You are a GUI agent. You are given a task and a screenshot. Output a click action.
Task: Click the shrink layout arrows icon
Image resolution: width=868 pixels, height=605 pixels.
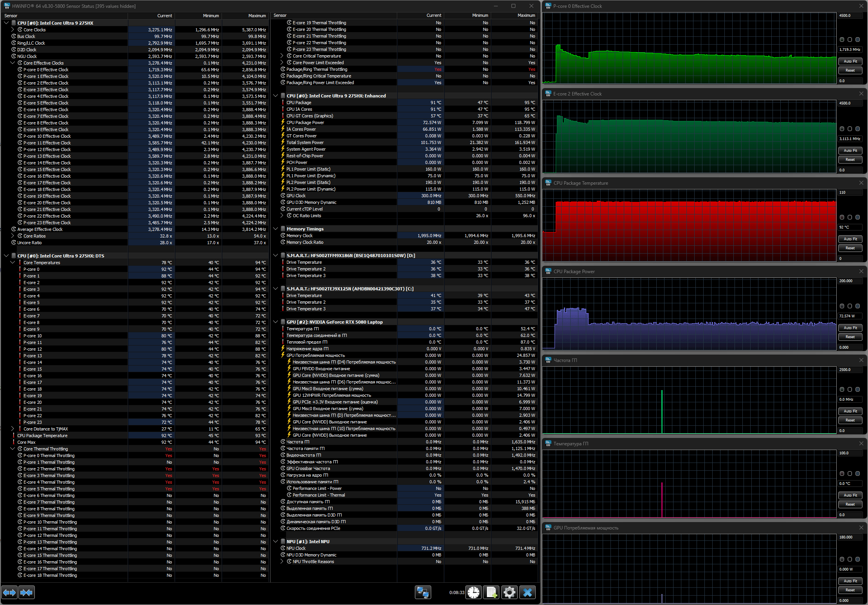point(26,592)
